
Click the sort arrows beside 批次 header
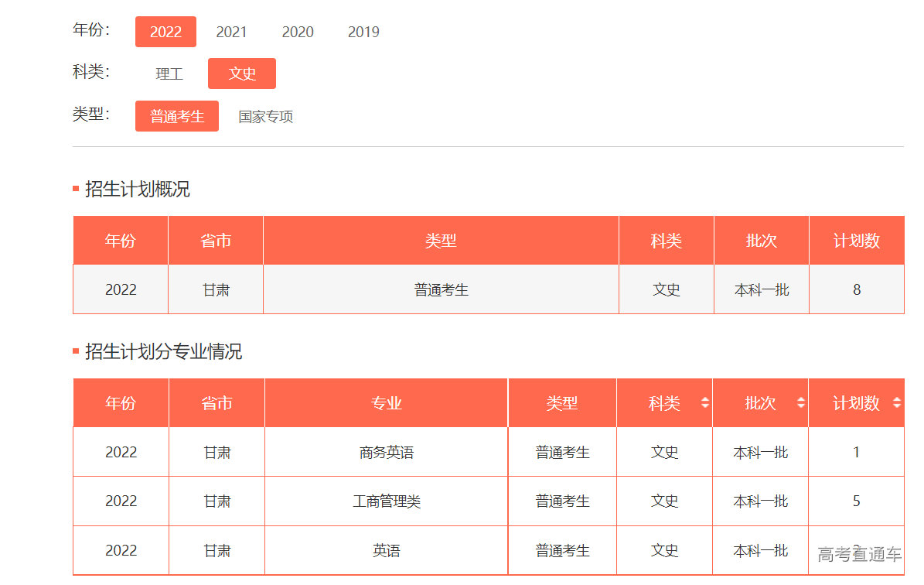click(800, 403)
